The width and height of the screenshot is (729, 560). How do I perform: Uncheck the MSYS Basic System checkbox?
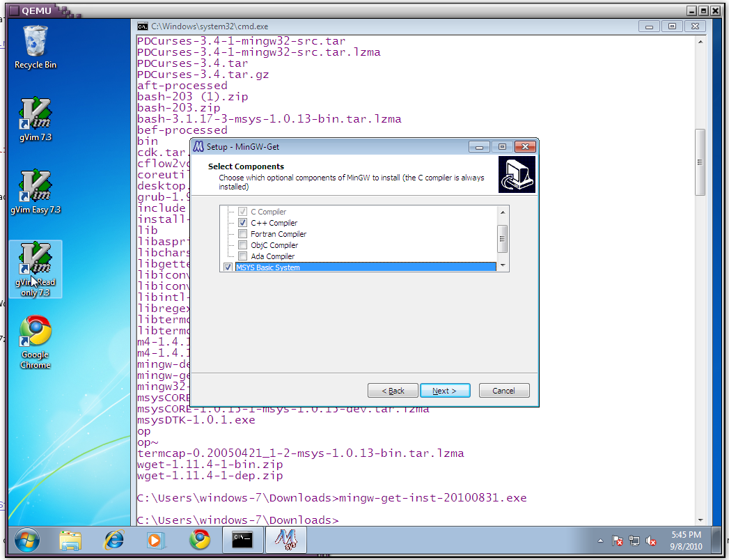pyautogui.click(x=228, y=267)
